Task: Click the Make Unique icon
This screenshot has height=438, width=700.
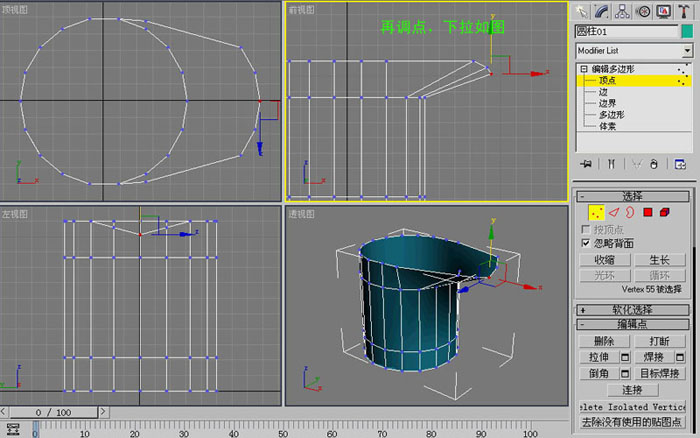Action: tap(637, 164)
